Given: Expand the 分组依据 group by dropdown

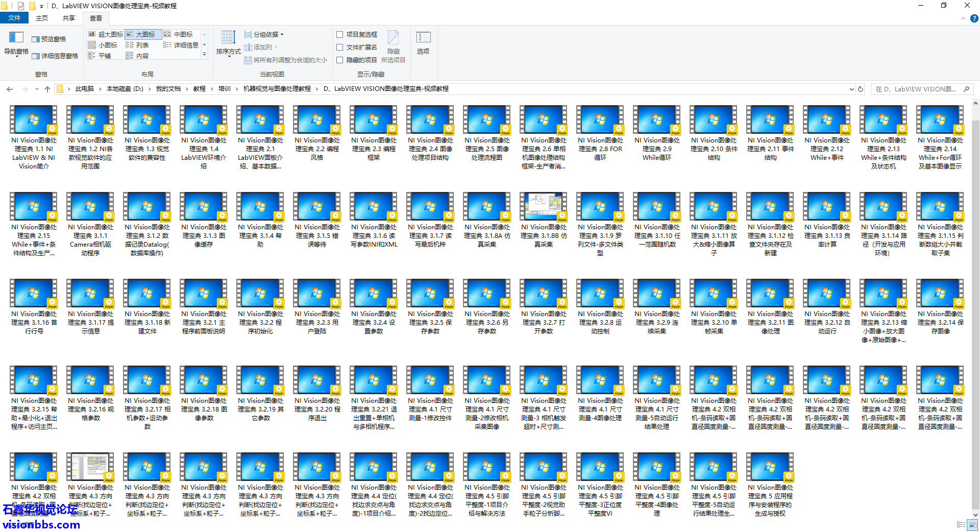Looking at the screenshot, I should click(264, 34).
